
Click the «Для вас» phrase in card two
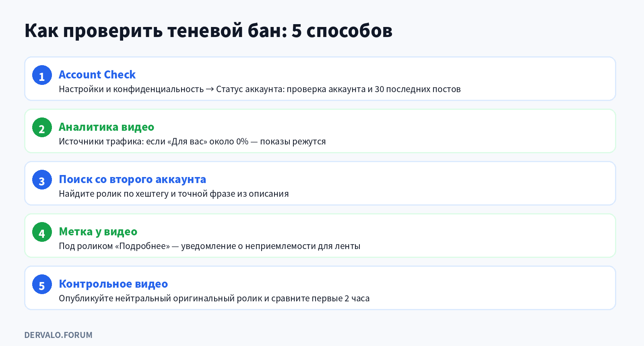coord(187,141)
